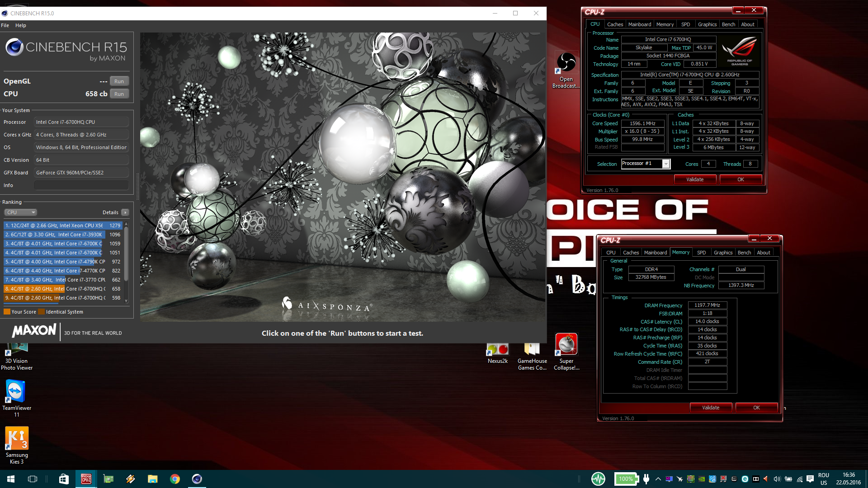
Task: Launch the Windows Store from taskbar
Action: point(64,479)
